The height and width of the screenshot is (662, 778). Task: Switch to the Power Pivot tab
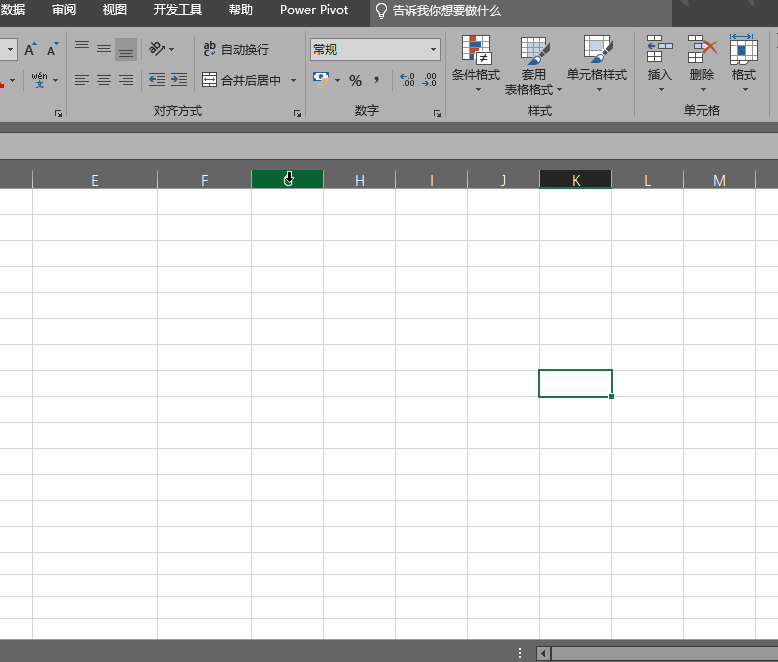(314, 10)
